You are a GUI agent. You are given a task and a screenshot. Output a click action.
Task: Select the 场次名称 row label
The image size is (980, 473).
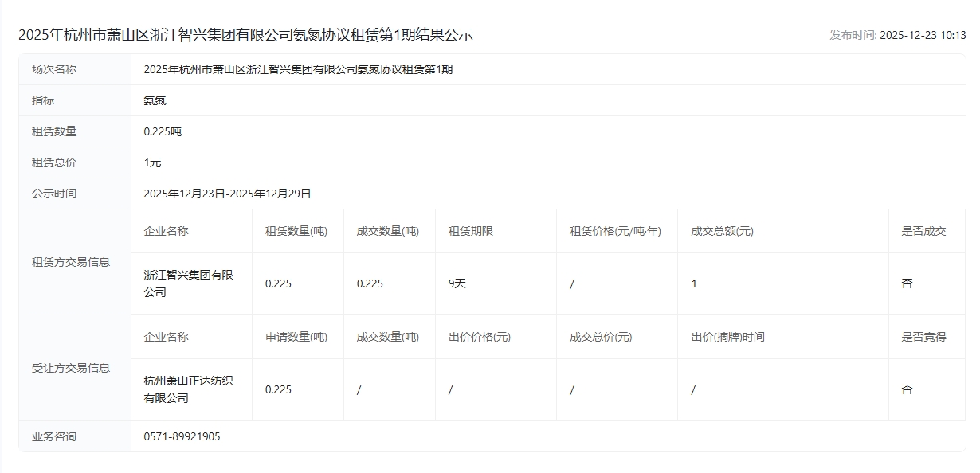[x=54, y=69]
